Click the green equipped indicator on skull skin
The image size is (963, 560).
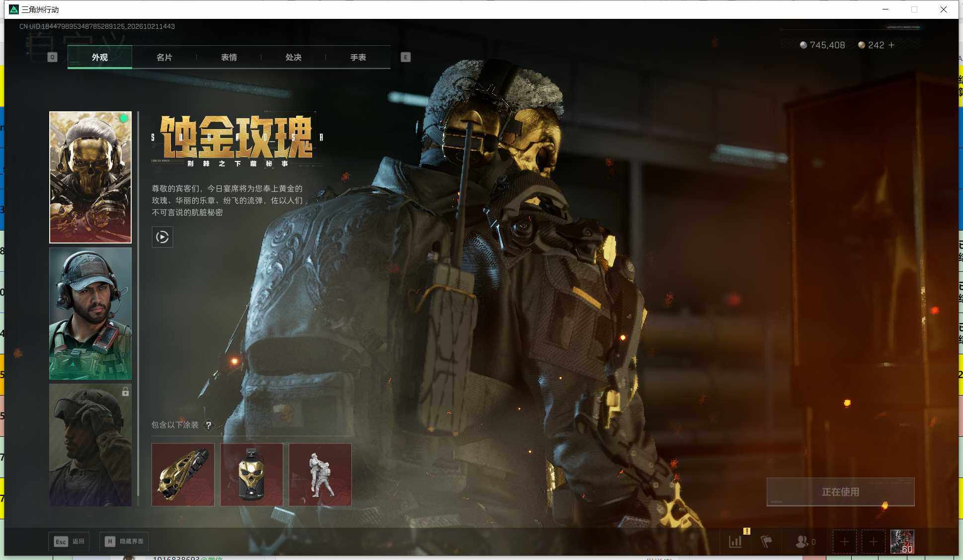pyautogui.click(x=124, y=118)
